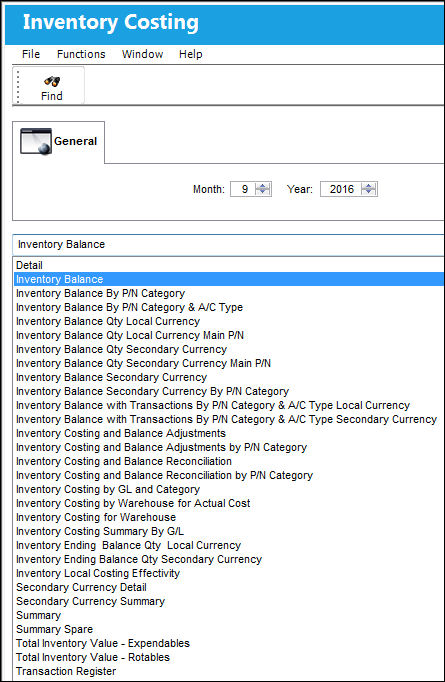Select the highlighted Inventory Balance option
The image size is (445, 682).
[229, 279]
